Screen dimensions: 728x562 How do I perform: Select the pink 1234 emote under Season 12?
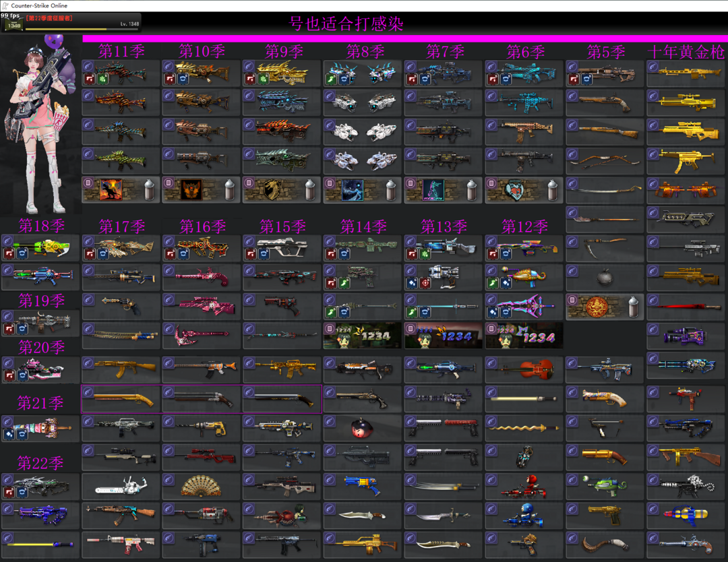[524, 336]
